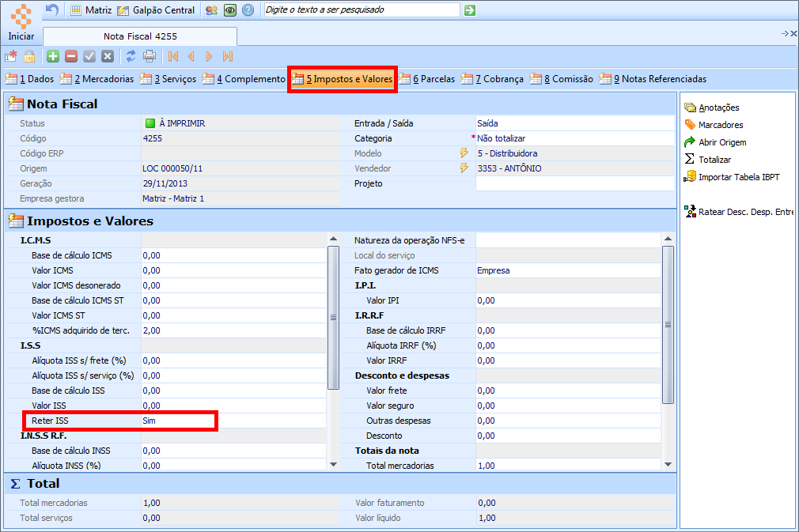Click the red minus delete record icon
The image size is (799, 532).
pyautogui.click(x=71, y=56)
